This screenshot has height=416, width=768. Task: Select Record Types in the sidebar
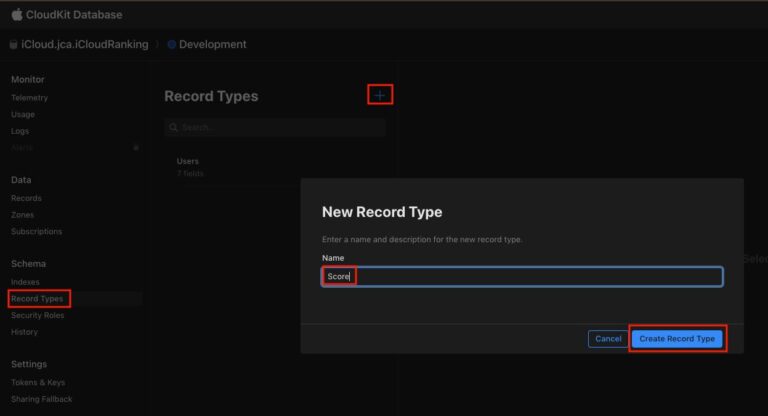point(37,299)
